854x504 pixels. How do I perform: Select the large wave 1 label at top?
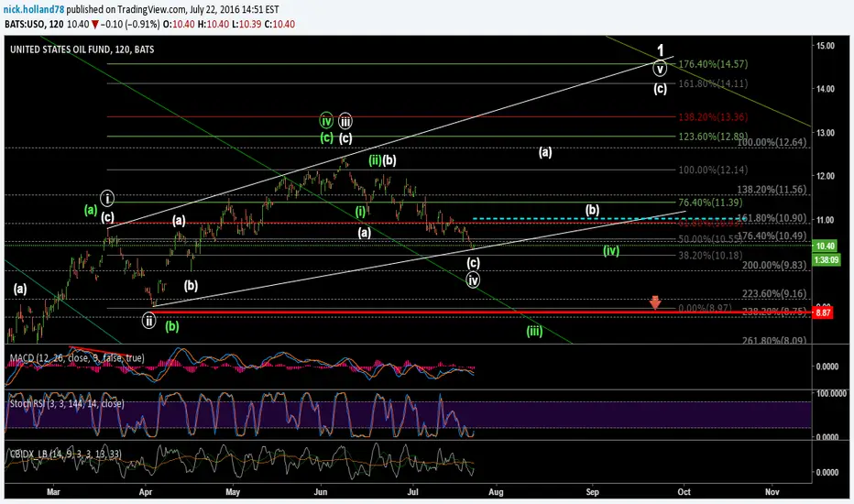click(660, 50)
